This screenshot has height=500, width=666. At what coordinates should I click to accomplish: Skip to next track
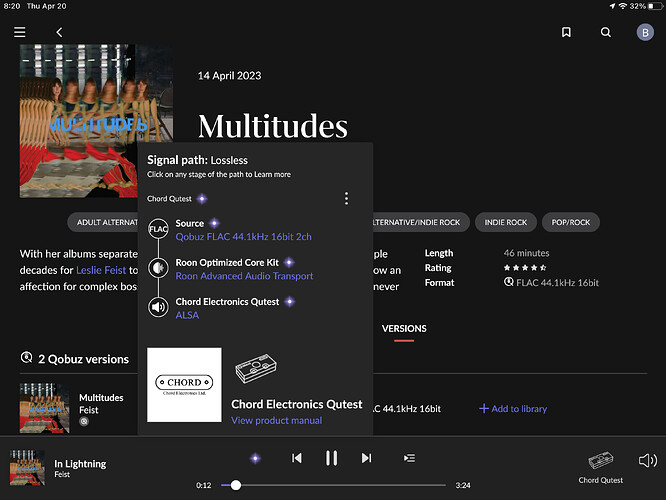pyautogui.click(x=367, y=458)
